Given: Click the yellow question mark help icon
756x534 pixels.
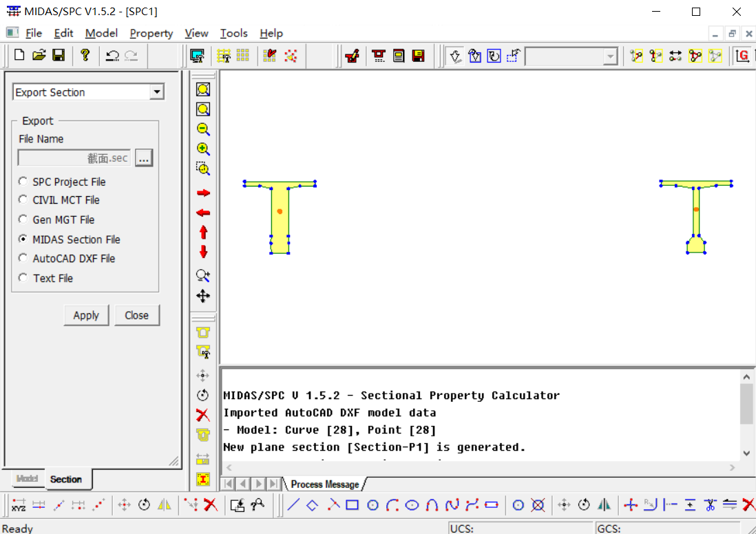Looking at the screenshot, I should pyautogui.click(x=85, y=56).
